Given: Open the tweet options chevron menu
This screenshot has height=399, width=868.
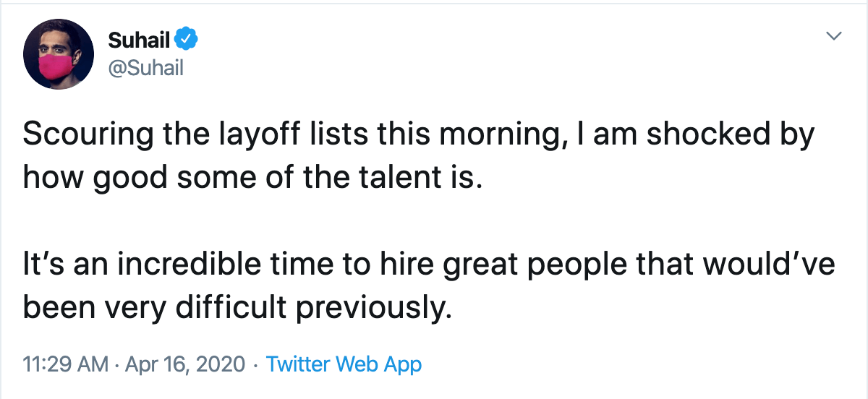Looking at the screenshot, I should [x=834, y=35].
